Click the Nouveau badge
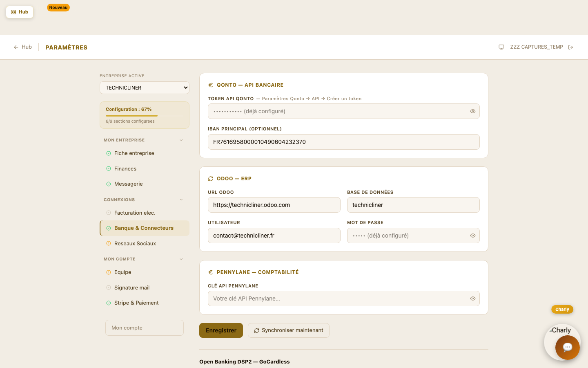588x368 pixels. [58, 7]
